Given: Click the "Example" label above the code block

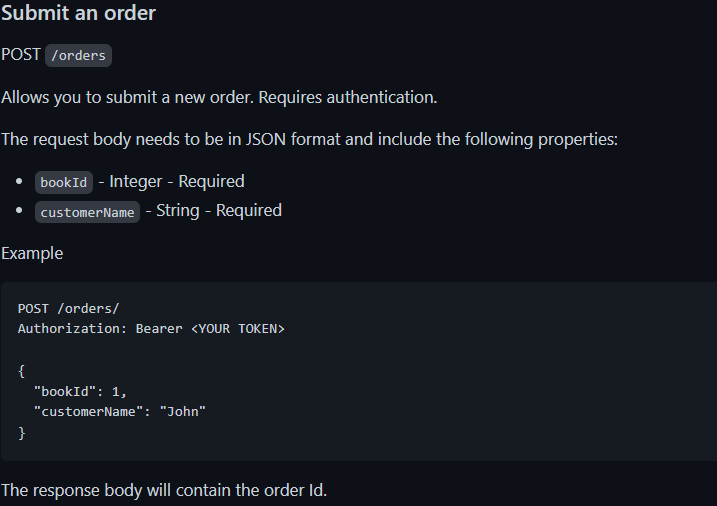Looking at the screenshot, I should pyautogui.click(x=32, y=253).
